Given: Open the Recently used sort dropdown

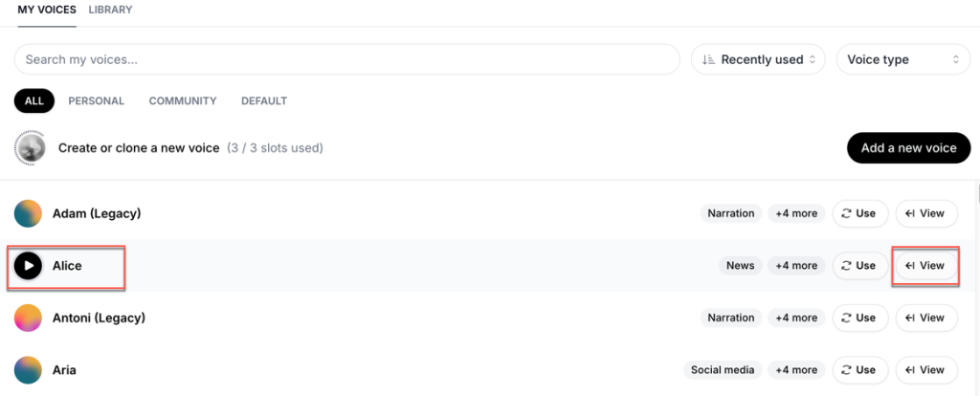Looking at the screenshot, I should coord(758,59).
